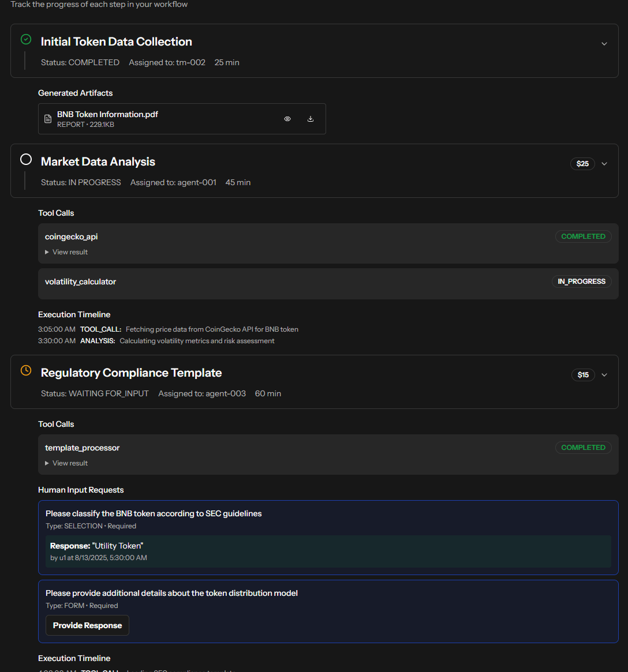This screenshot has width=628, height=672.
Task: Click the document icon for BNB Token Information.pdf
Action: click(48, 118)
